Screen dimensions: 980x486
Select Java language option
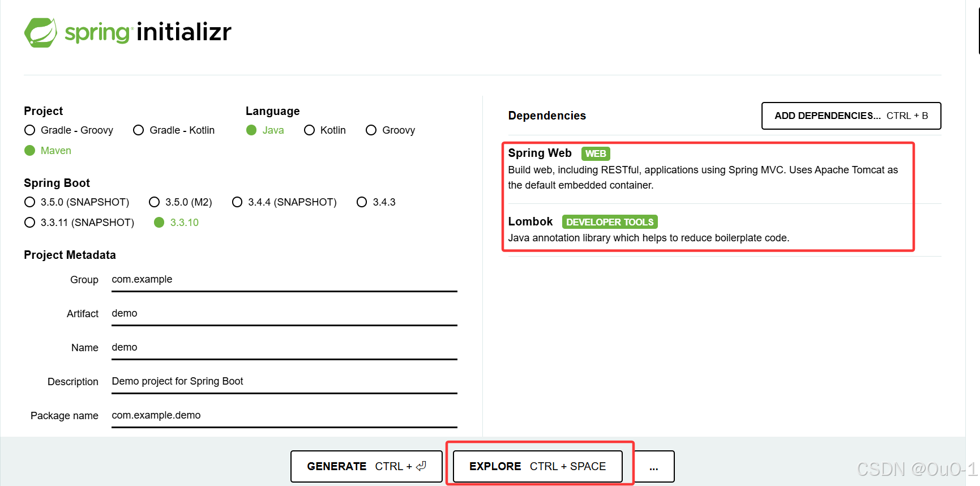pos(265,130)
